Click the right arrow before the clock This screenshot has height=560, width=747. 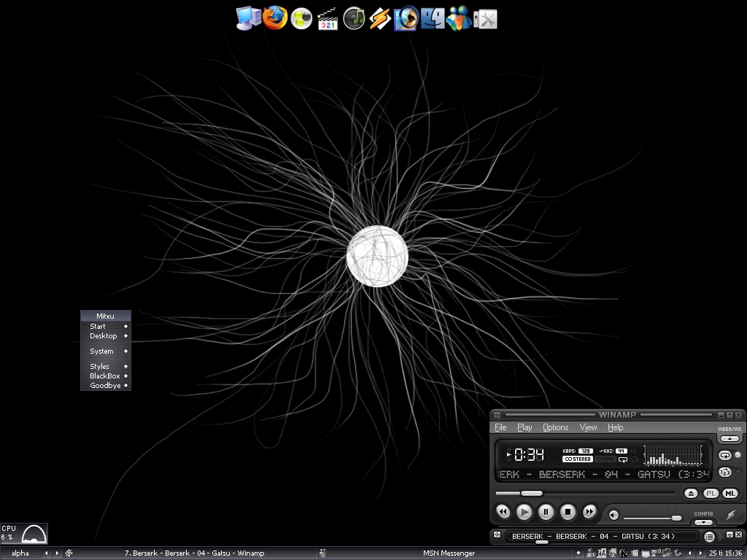click(x=700, y=553)
